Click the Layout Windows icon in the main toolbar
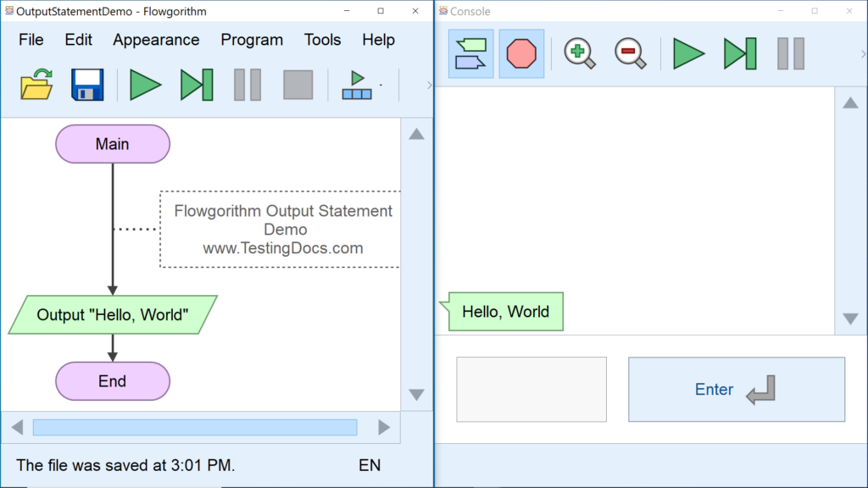This screenshot has width=868, height=488. pyautogui.click(x=357, y=85)
